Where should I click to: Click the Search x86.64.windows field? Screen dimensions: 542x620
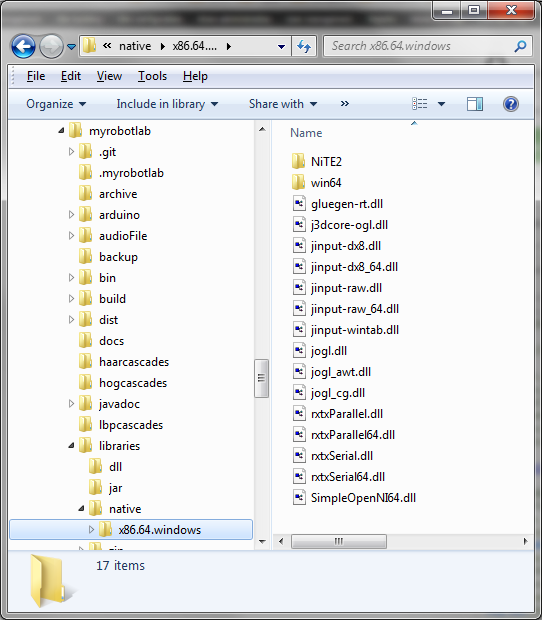click(x=419, y=46)
